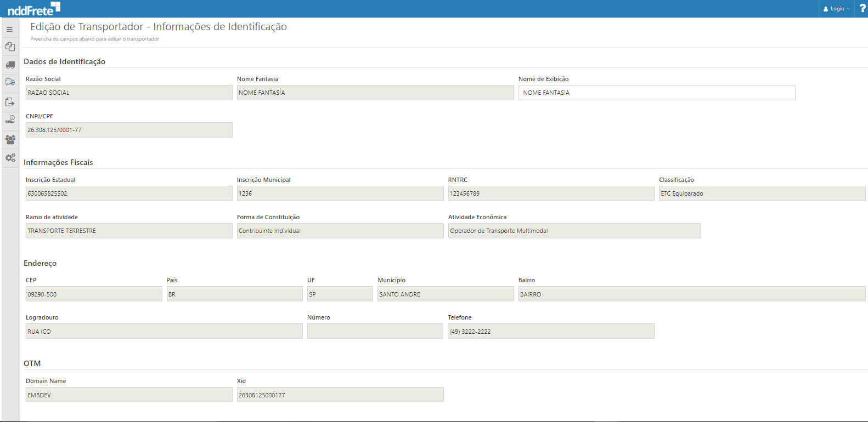Screen dimensions: 868x422
Task: Toggle the hamburger sidebar menu
Action: click(9, 29)
